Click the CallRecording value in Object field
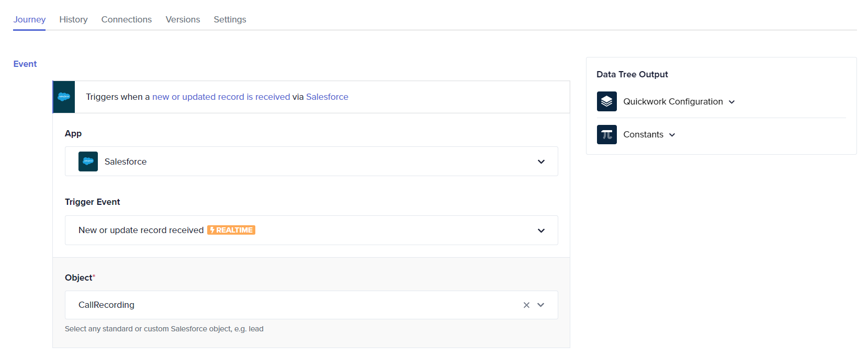Screen dimensions: 868x358 [x=106, y=305]
